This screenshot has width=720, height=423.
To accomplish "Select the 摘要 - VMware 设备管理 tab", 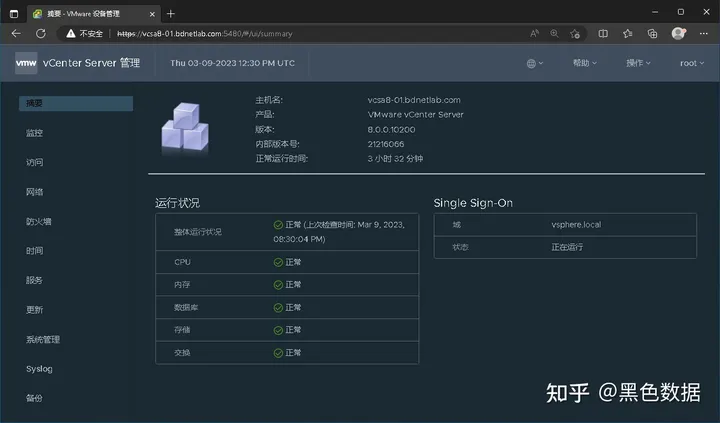I will (94, 14).
